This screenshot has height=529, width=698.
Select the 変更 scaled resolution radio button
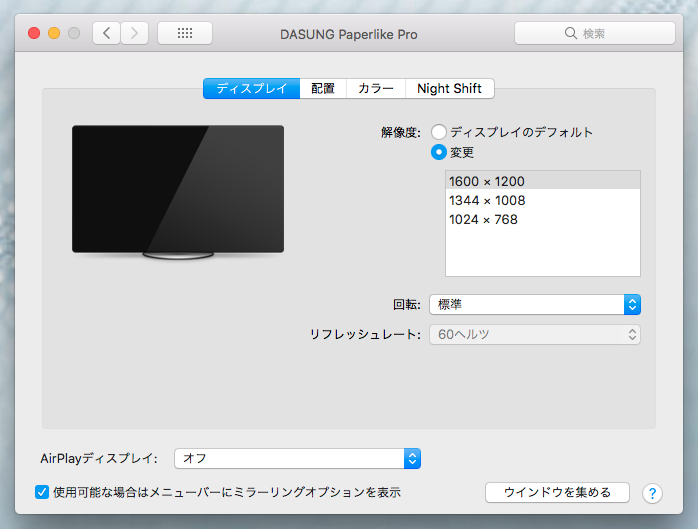[x=439, y=152]
